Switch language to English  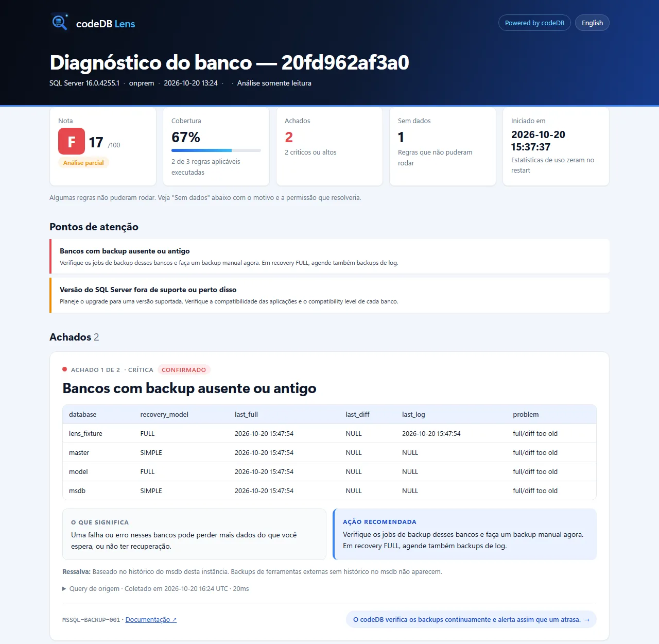pyautogui.click(x=592, y=23)
